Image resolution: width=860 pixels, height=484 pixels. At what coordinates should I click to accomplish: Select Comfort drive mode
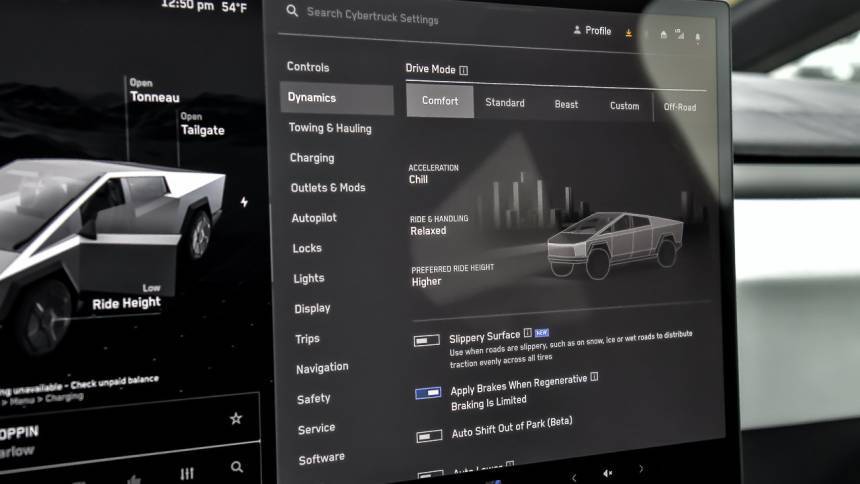point(440,100)
